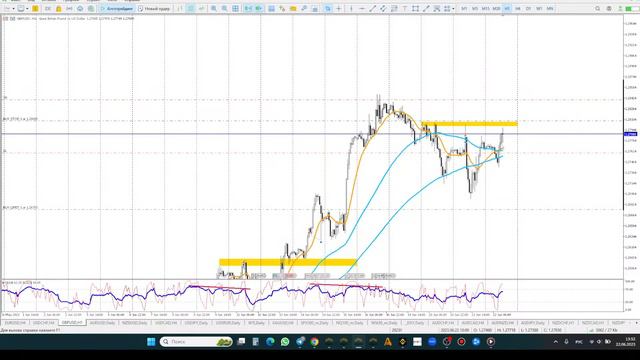Select the M5 timeframe
The image size is (640, 360).
pyautogui.click(x=475, y=9)
